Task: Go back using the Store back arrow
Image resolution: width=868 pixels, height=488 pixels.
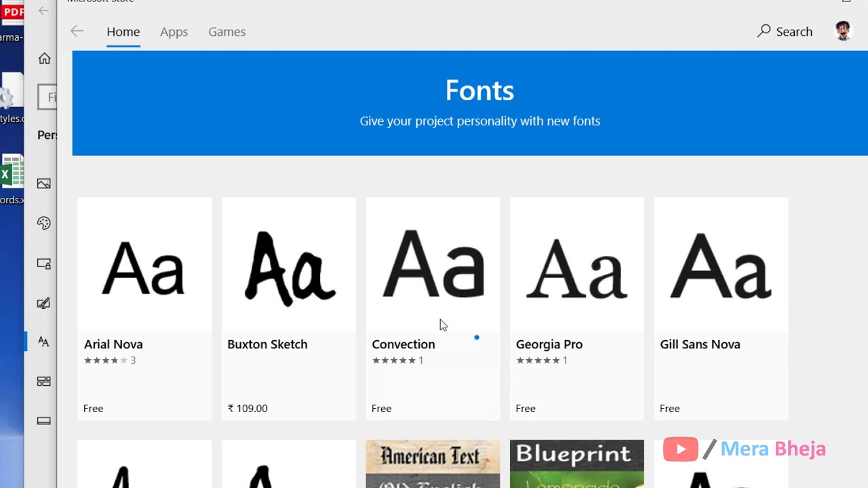Action: (x=77, y=31)
